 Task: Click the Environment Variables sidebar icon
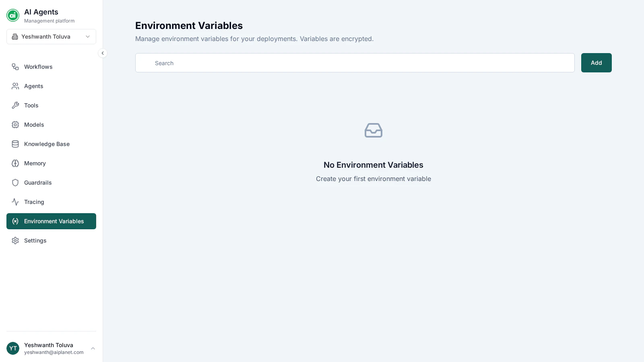(x=15, y=221)
